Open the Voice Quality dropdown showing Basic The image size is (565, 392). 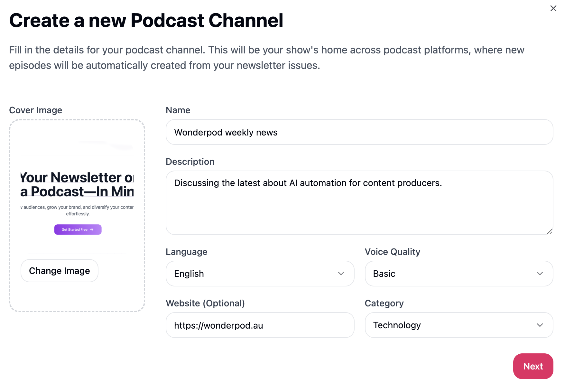[459, 274]
